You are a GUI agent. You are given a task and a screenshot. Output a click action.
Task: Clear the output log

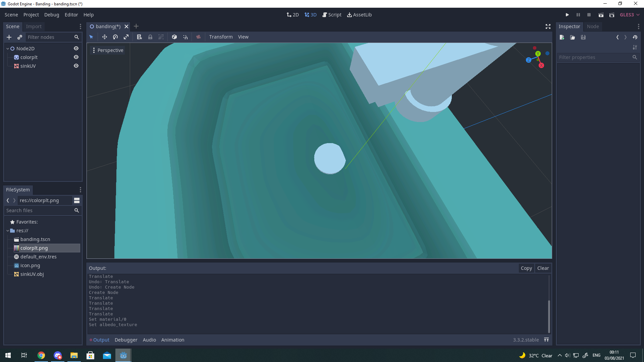pyautogui.click(x=543, y=268)
